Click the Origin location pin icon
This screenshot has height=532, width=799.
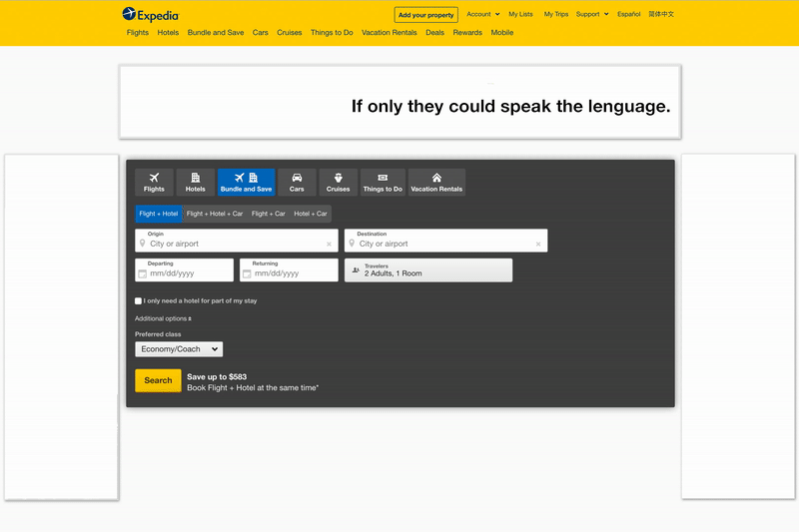pyautogui.click(x=143, y=244)
